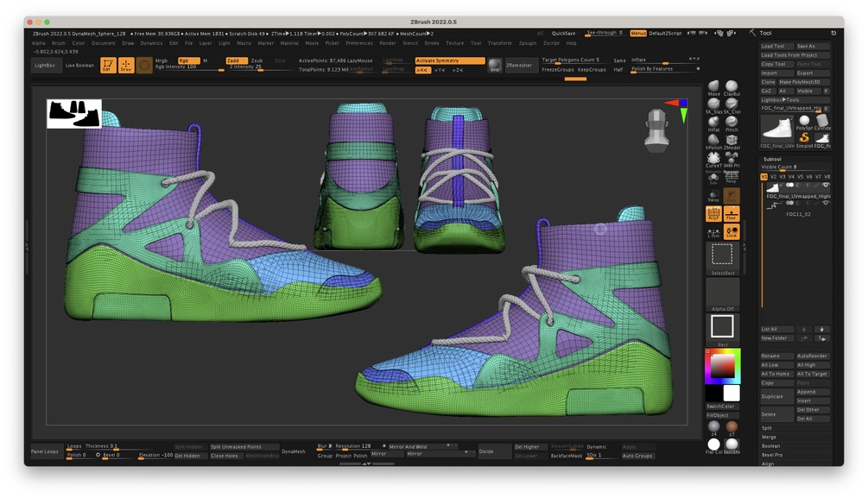Screen dimensions: 868x498
Task: Select the white main color swatch
Action: [732, 393]
